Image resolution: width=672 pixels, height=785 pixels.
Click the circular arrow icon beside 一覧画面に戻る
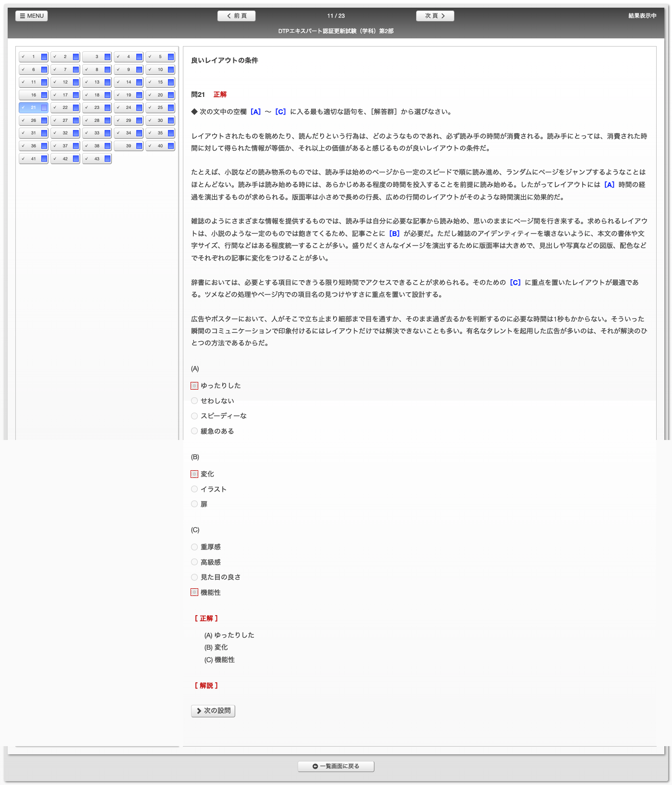point(315,766)
